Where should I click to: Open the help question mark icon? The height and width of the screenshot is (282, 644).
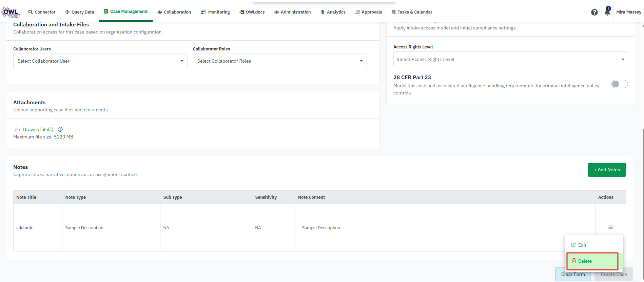(x=594, y=12)
